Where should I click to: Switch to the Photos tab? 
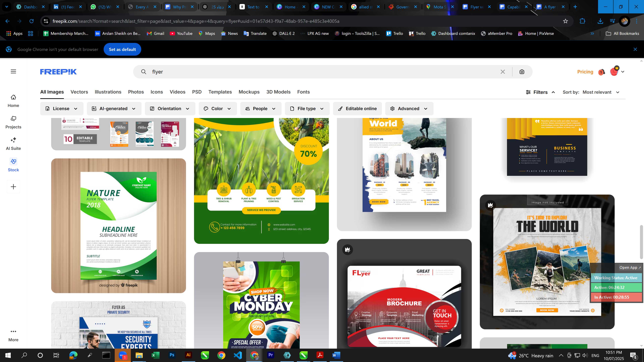click(136, 92)
